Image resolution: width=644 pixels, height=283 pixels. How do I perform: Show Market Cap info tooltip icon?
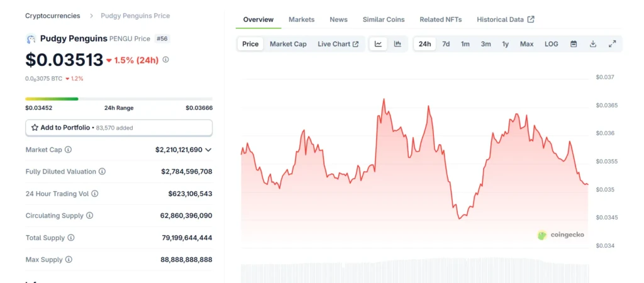click(x=68, y=150)
